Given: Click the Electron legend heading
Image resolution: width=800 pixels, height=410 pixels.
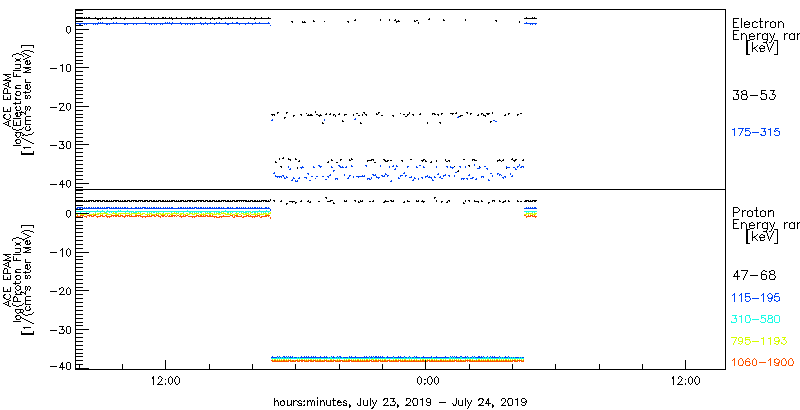Looking at the screenshot, I should [758, 23].
